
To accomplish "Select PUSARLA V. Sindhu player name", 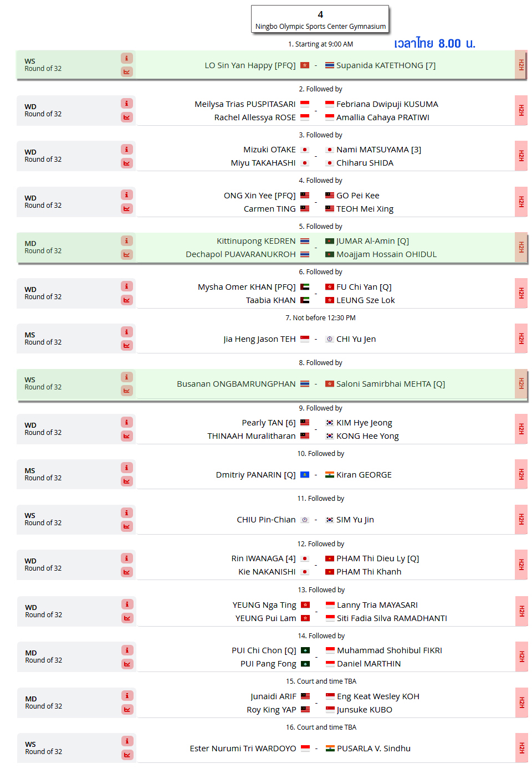I will point(374,749).
